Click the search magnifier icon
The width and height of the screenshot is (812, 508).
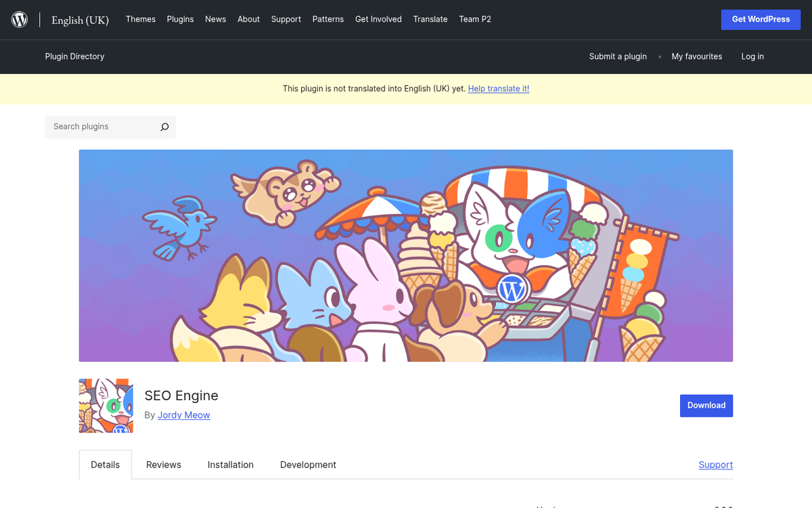coord(164,127)
